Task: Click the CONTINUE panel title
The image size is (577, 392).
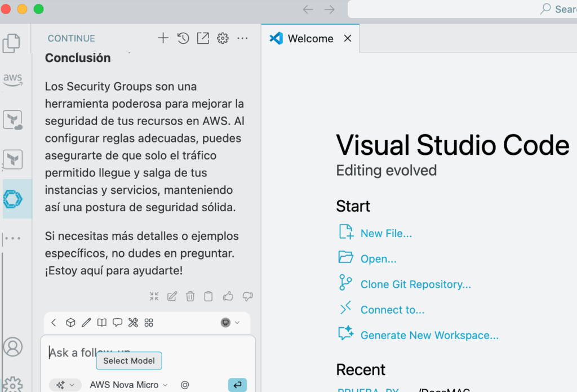Action: (x=72, y=38)
